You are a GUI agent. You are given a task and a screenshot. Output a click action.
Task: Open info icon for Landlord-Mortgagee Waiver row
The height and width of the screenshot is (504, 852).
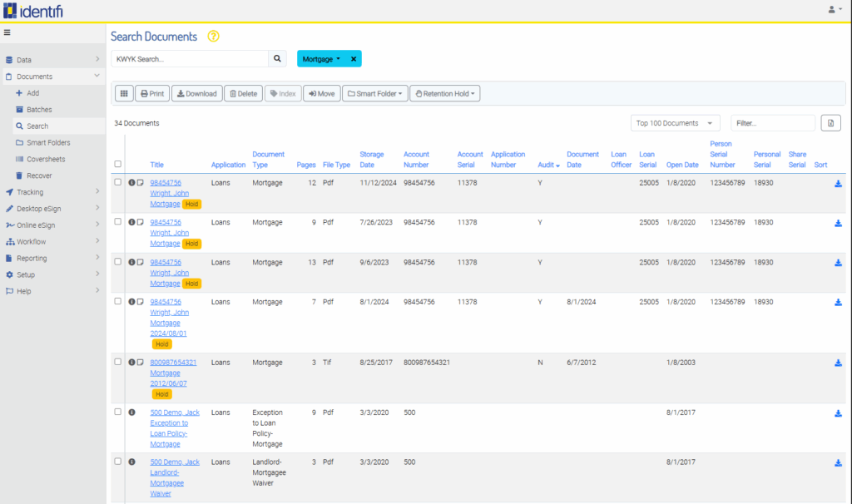click(x=131, y=462)
